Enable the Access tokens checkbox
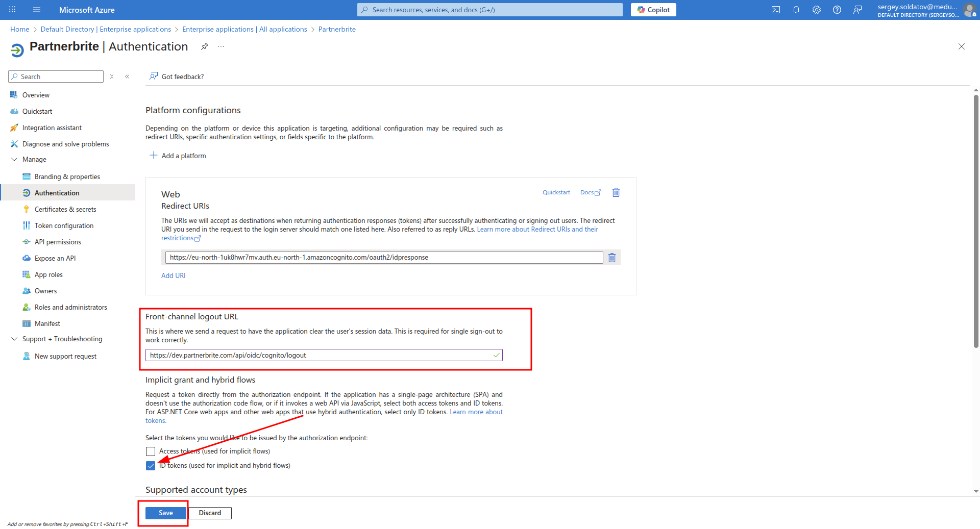This screenshot has width=980, height=529. 151,451
